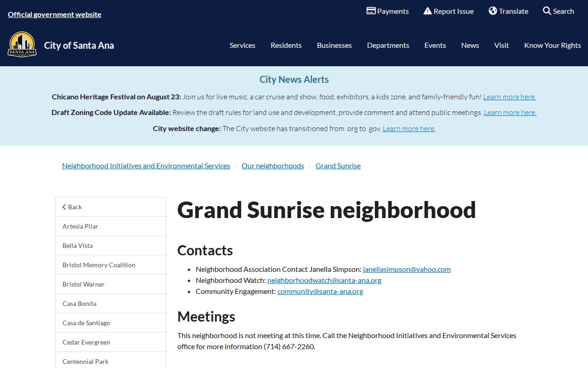Select Casa Bonita in the sidebar

click(x=111, y=304)
